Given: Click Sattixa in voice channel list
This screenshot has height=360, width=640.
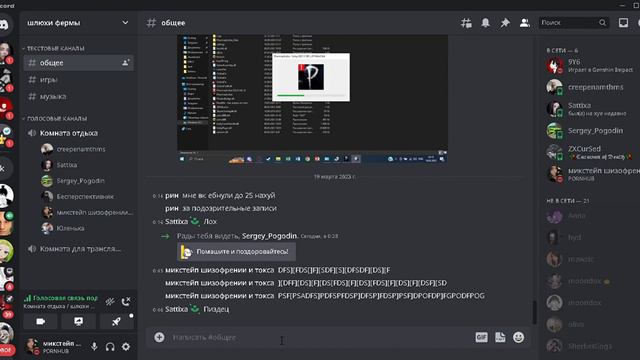Looking at the screenshot, I should [67, 165].
